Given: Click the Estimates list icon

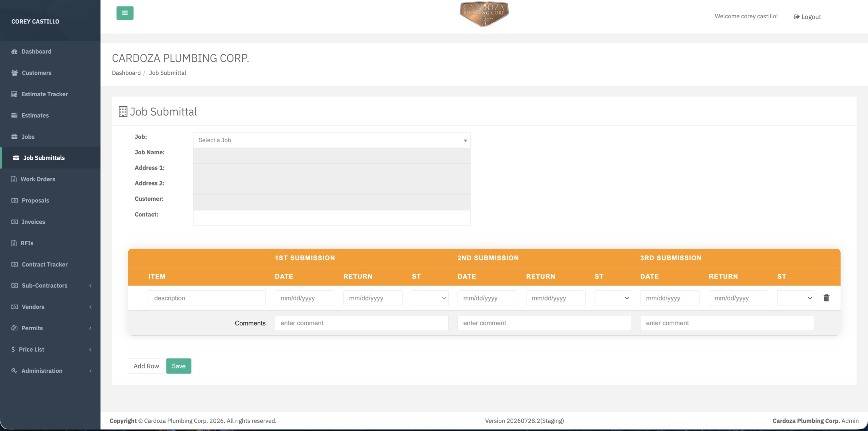Looking at the screenshot, I should pyautogui.click(x=14, y=115).
